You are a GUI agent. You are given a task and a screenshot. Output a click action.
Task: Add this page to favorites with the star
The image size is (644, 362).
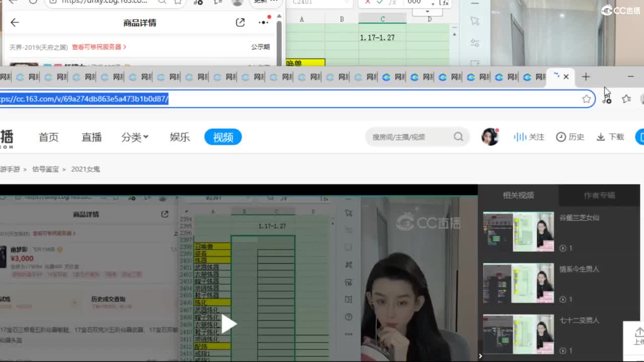coord(587,99)
